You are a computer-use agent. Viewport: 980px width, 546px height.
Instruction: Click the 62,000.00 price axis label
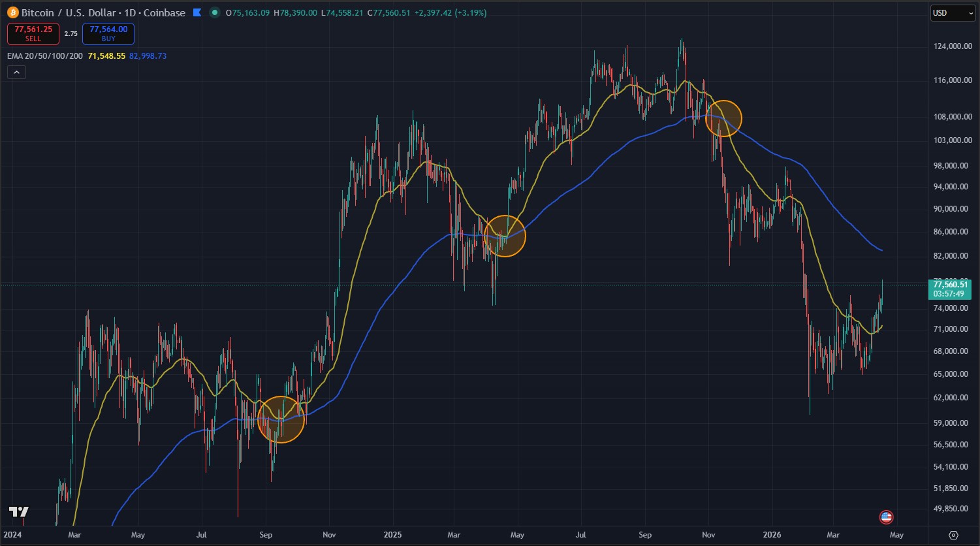point(952,397)
